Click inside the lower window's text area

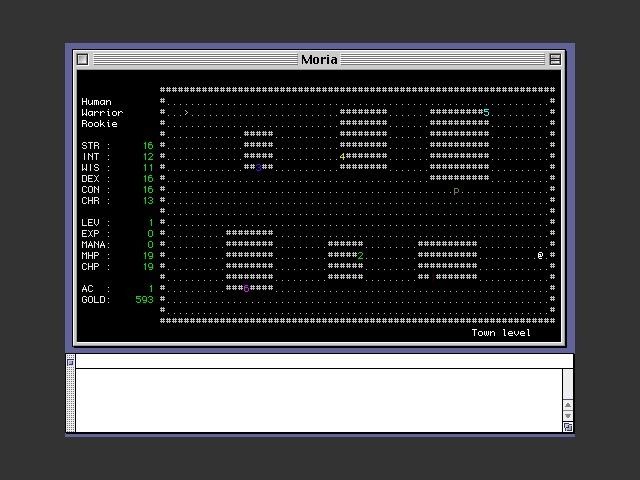point(319,400)
